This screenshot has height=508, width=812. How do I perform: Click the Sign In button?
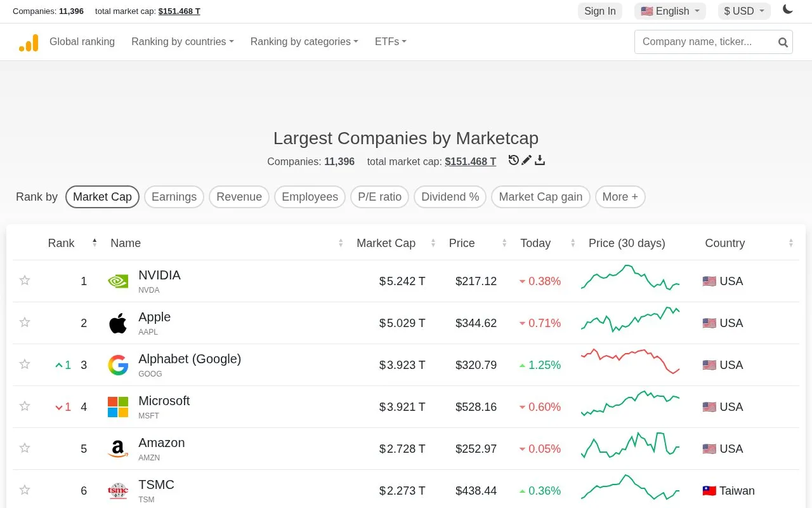pyautogui.click(x=600, y=11)
